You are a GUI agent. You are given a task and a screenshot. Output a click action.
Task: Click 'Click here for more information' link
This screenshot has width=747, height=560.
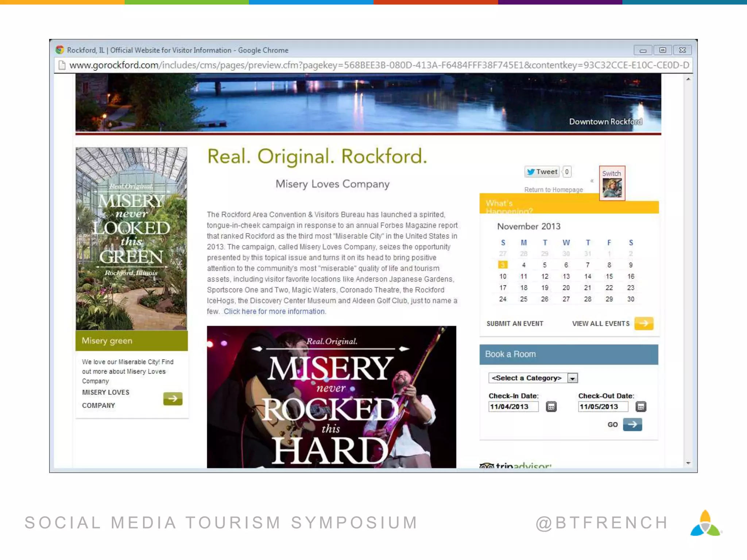click(x=275, y=311)
